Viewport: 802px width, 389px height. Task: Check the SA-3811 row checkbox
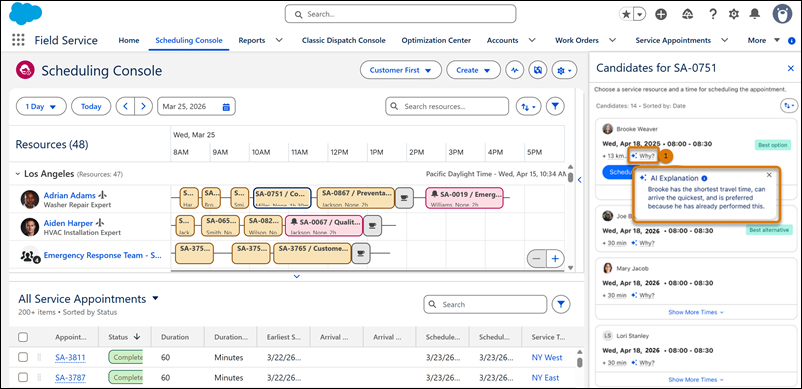pyautogui.click(x=23, y=357)
